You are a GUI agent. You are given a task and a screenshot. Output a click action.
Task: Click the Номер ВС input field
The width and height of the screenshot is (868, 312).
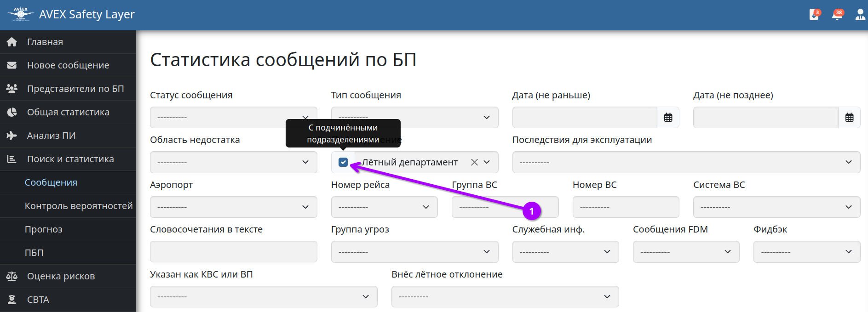(x=626, y=207)
